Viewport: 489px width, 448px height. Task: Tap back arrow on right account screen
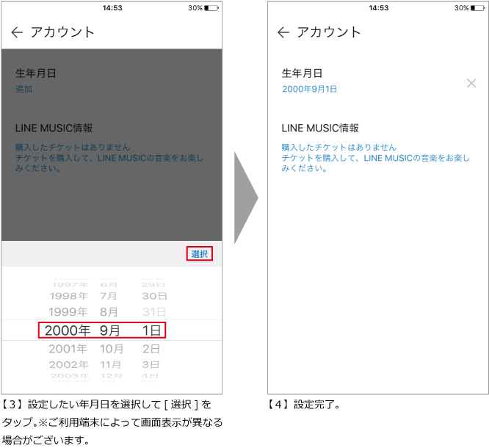283,32
